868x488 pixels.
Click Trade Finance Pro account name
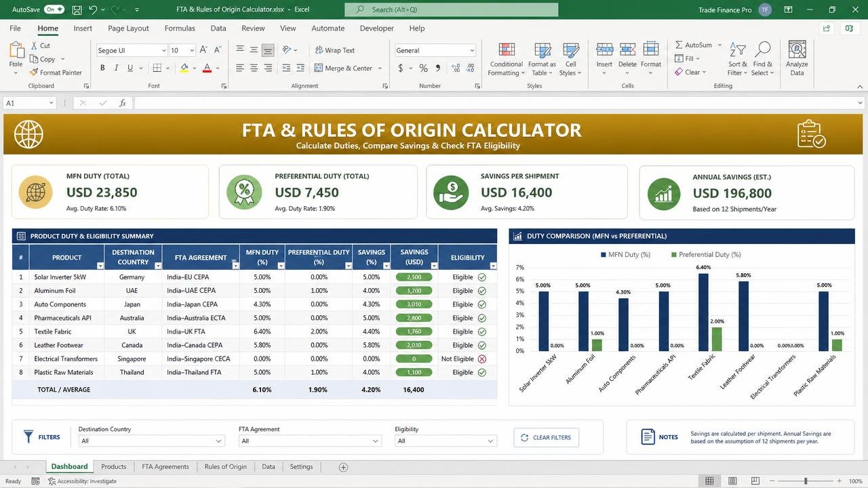725,10
